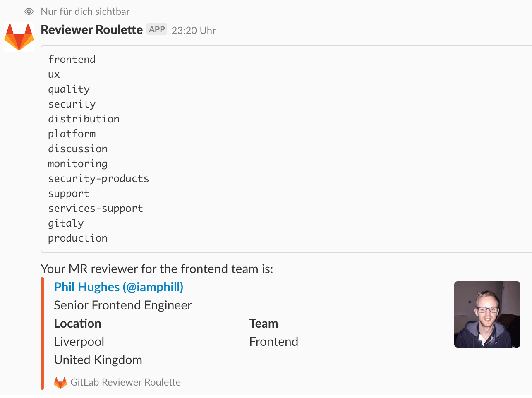Image resolution: width=532 pixels, height=398 pixels.
Task: Click the 'Senior Frontend Engineer' title text
Action: (x=122, y=305)
